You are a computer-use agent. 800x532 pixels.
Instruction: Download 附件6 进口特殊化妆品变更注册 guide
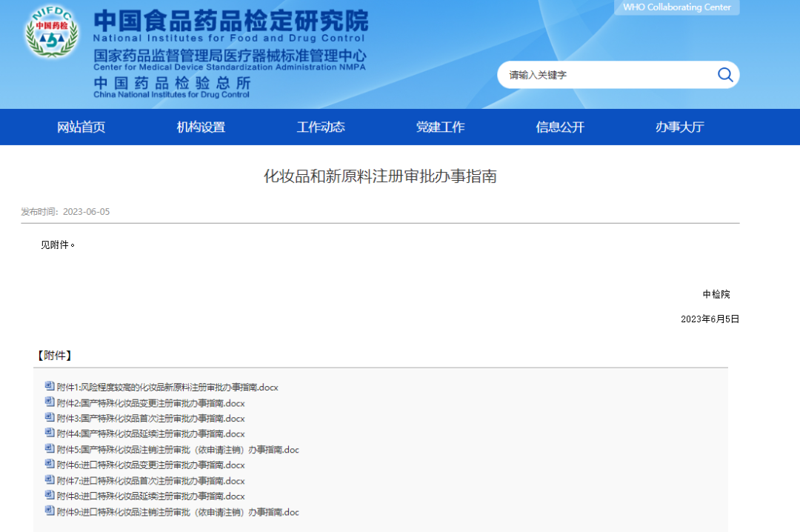coord(150,465)
